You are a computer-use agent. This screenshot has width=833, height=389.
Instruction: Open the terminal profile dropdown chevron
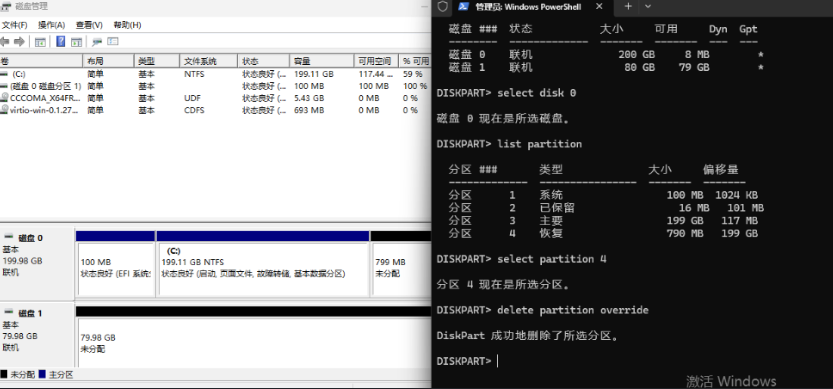point(648,6)
